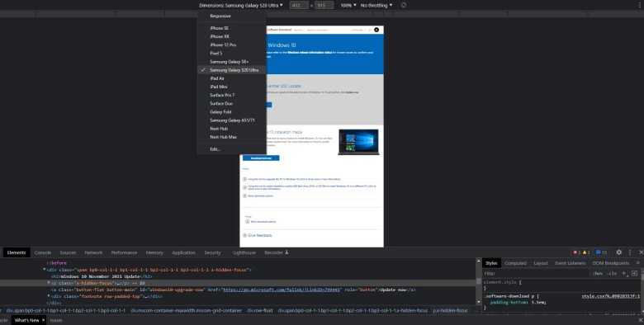The image size is (644, 325).
Task: Click the yellow warnings count badge
Action: coord(586,252)
